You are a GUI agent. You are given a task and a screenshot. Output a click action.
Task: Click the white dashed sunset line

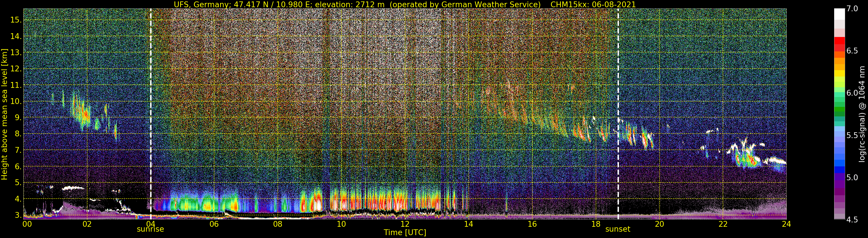(618, 101)
